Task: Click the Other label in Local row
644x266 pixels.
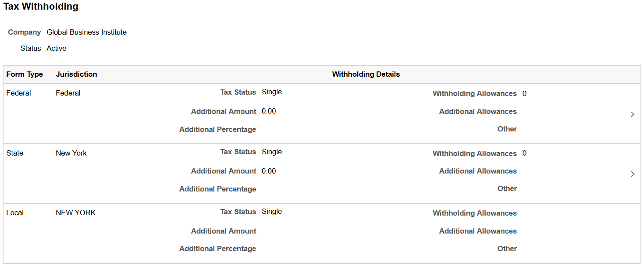Action: (507, 248)
